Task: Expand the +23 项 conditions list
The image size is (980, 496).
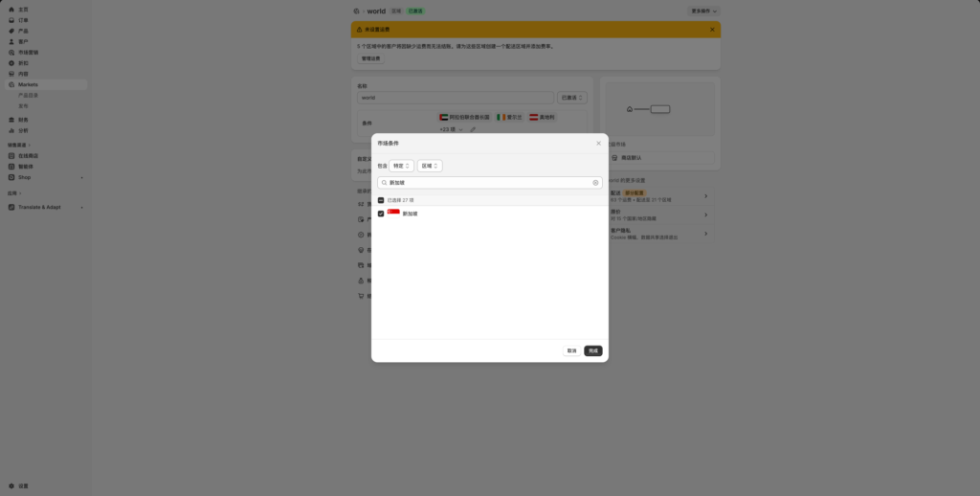Action: 452,129
